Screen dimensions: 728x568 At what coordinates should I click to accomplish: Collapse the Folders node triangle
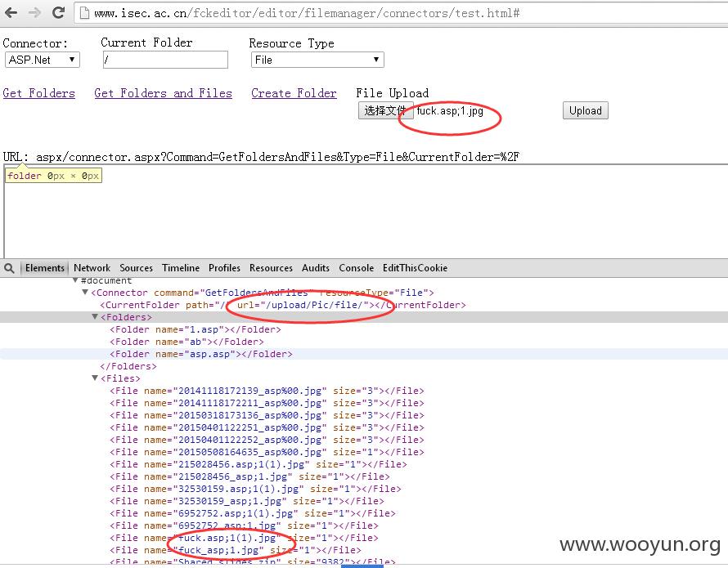(x=95, y=317)
